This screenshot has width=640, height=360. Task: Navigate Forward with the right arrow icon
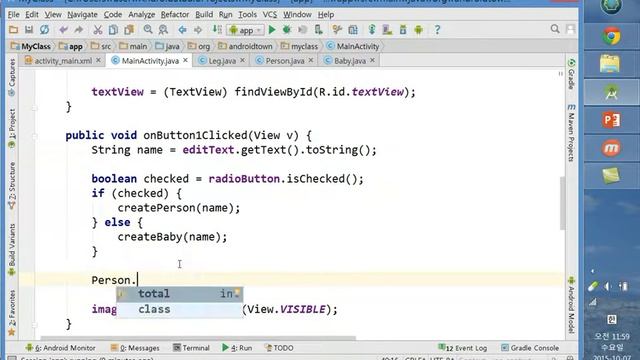198,30
